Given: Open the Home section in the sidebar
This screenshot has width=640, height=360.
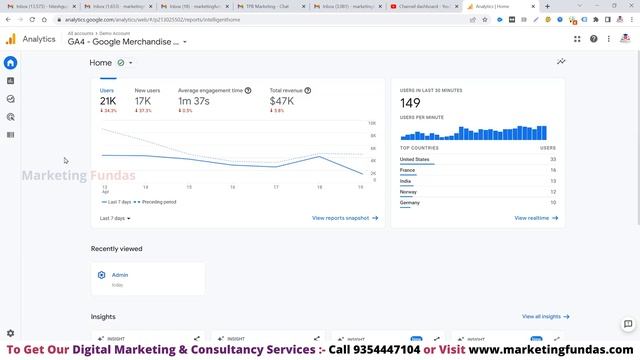Looking at the screenshot, I should pyautogui.click(x=11, y=63).
